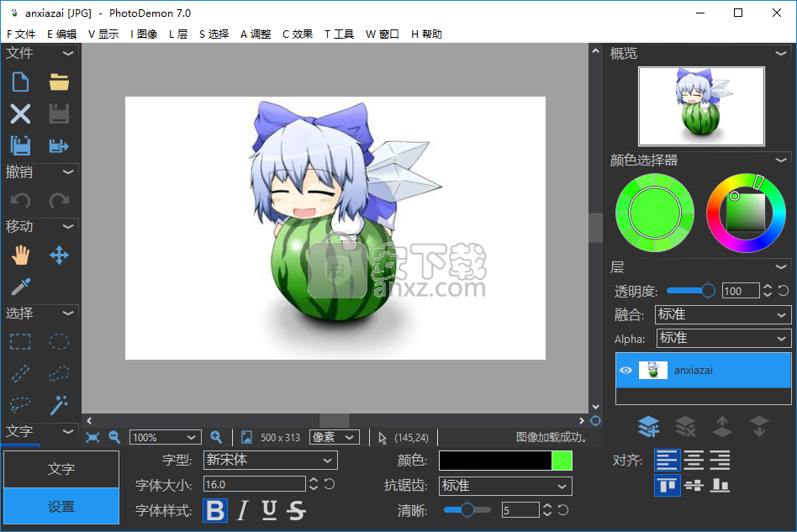Align text right

[x=720, y=461]
